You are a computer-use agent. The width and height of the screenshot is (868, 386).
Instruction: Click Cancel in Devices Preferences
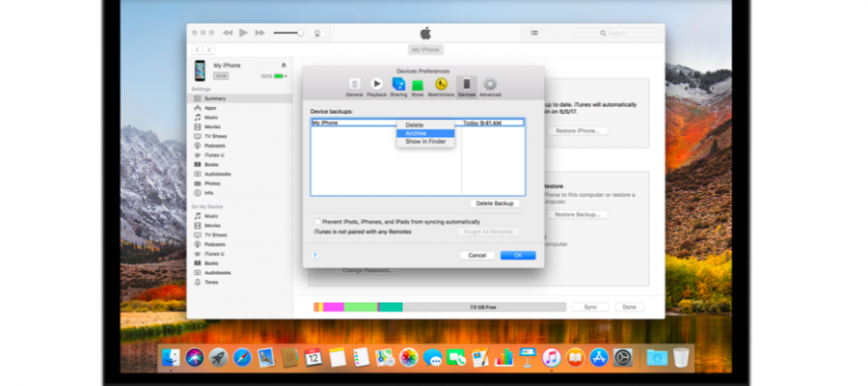point(477,256)
